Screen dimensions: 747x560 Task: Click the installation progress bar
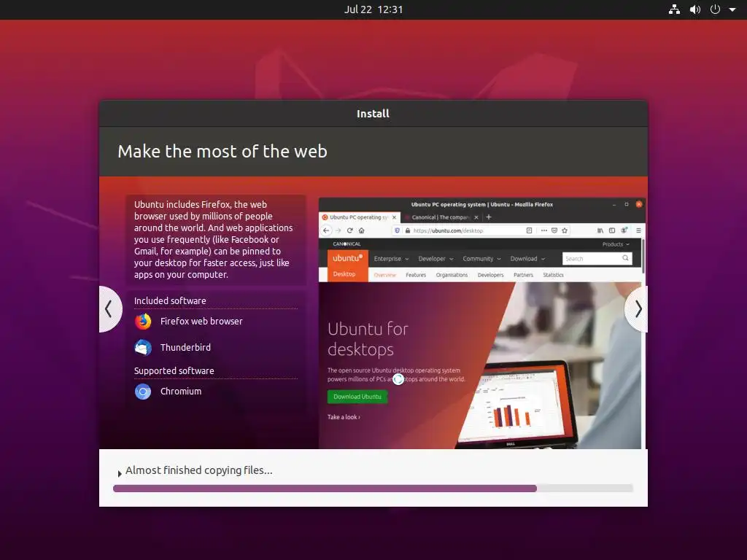pos(373,488)
